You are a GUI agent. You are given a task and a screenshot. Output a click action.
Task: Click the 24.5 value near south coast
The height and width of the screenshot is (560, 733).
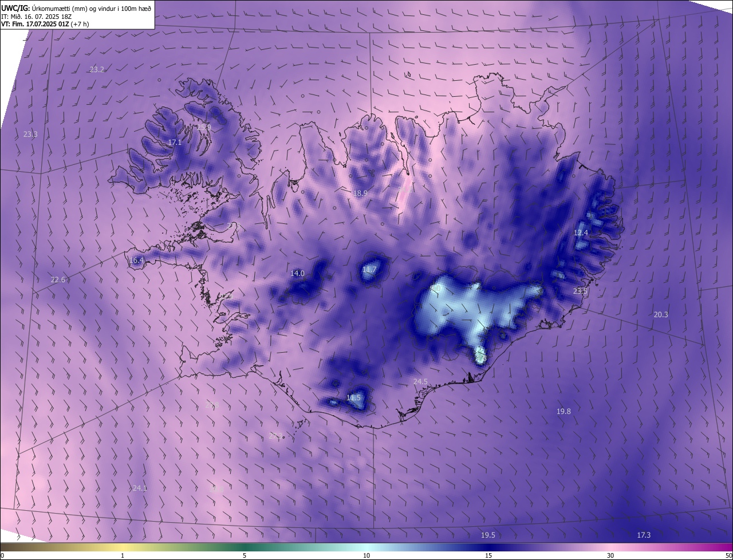click(420, 381)
